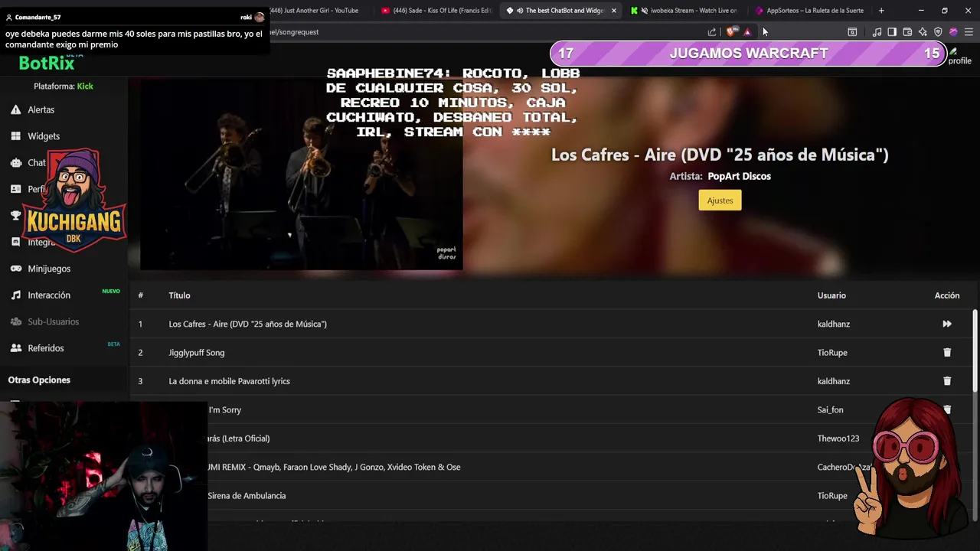Open the Brave Wallet icon
The height and width of the screenshot is (551, 980).
tap(907, 32)
